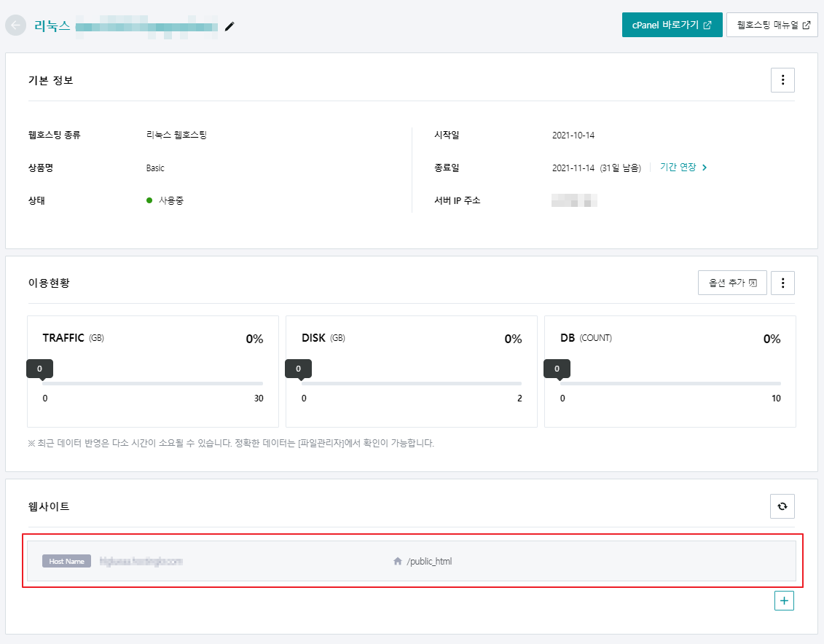Click the blurred server IP address

click(574, 200)
